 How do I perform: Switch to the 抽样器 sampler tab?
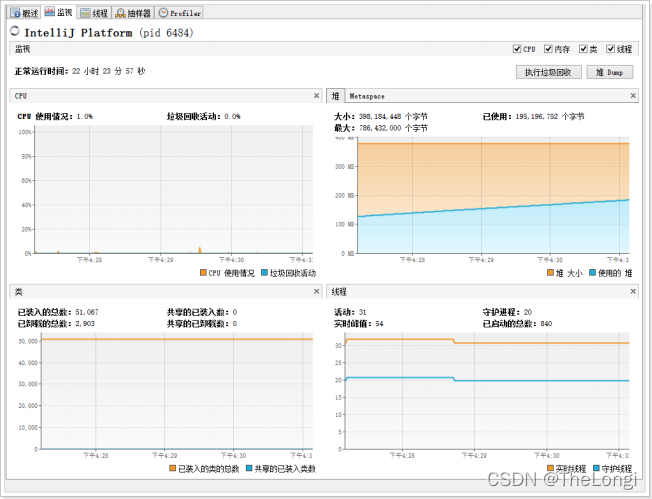tap(133, 13)
